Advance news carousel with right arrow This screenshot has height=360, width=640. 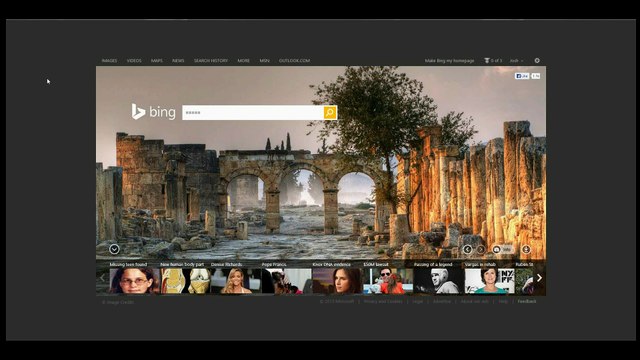click(539, 278)
